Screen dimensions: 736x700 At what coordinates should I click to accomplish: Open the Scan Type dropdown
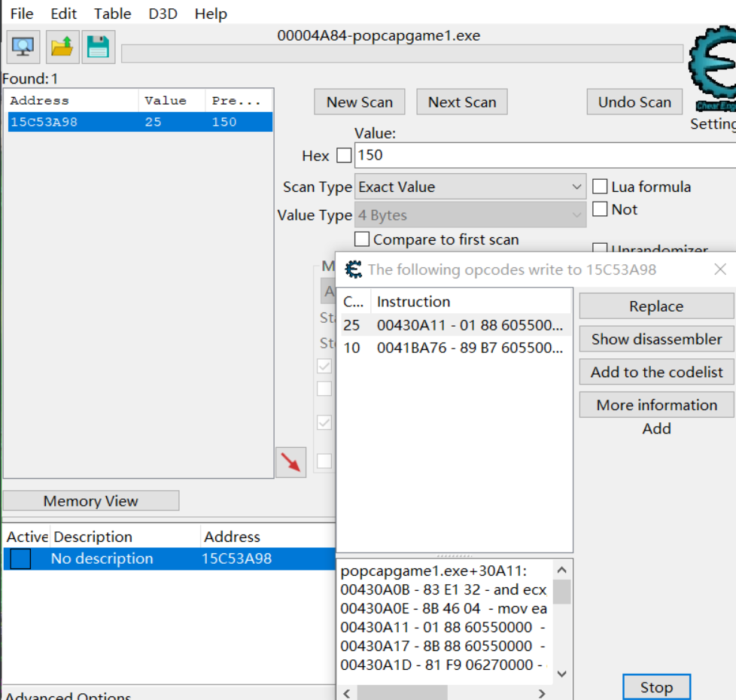coord(470,187)
